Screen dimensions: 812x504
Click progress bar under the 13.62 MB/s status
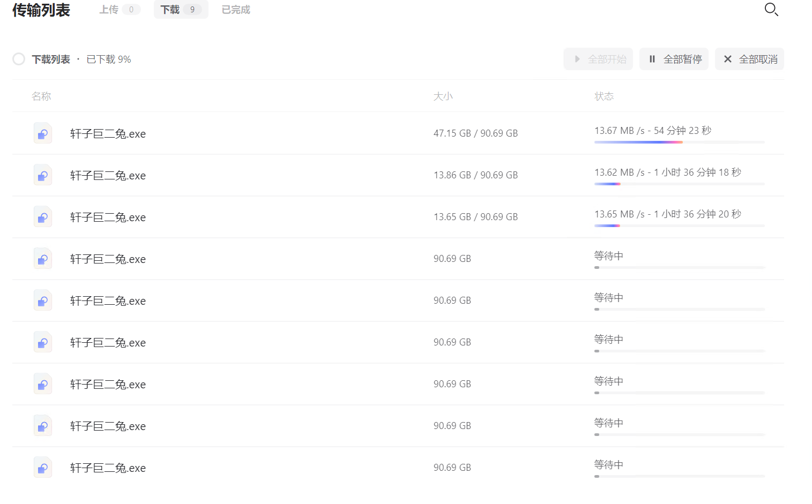[x=679, y=184]
